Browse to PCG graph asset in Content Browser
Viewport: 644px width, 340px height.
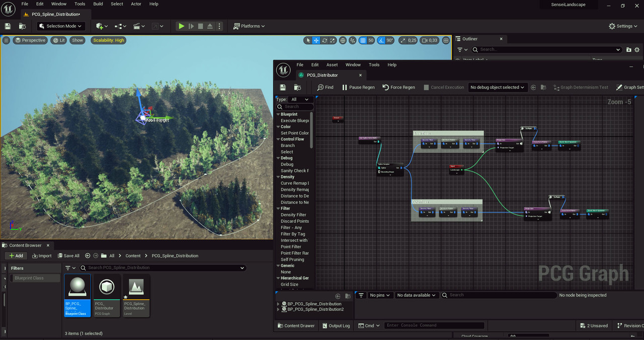(297, 87)
